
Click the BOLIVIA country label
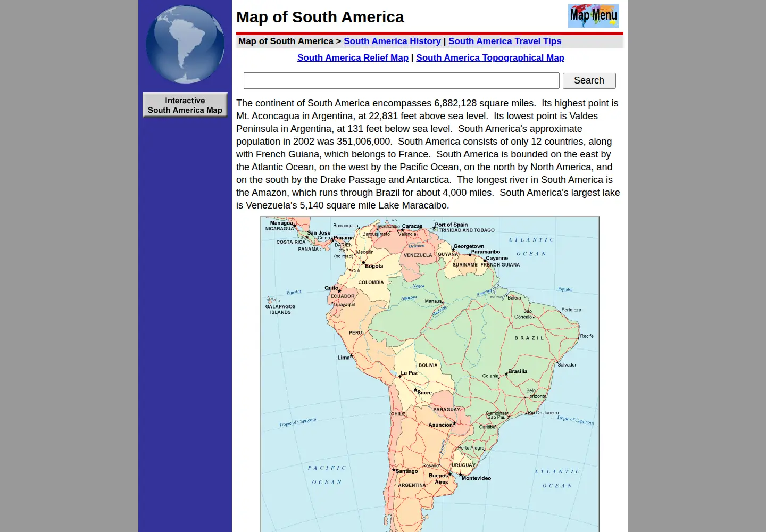[x=428, y=365]
